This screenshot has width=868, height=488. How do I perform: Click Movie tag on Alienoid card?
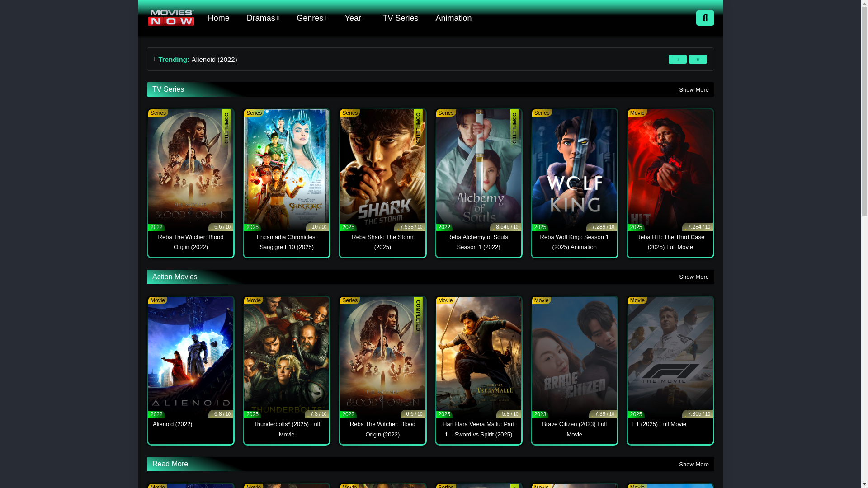coord(158,300)
